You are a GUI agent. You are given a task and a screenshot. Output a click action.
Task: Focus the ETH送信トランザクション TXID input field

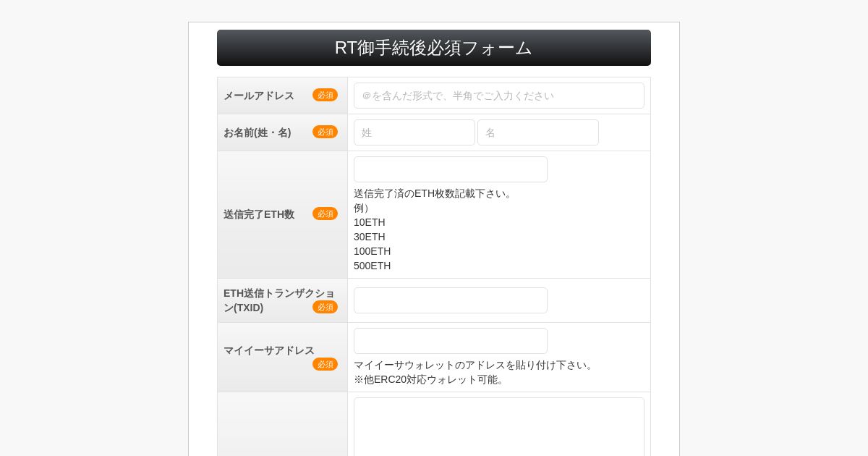(x=451, y=300)
